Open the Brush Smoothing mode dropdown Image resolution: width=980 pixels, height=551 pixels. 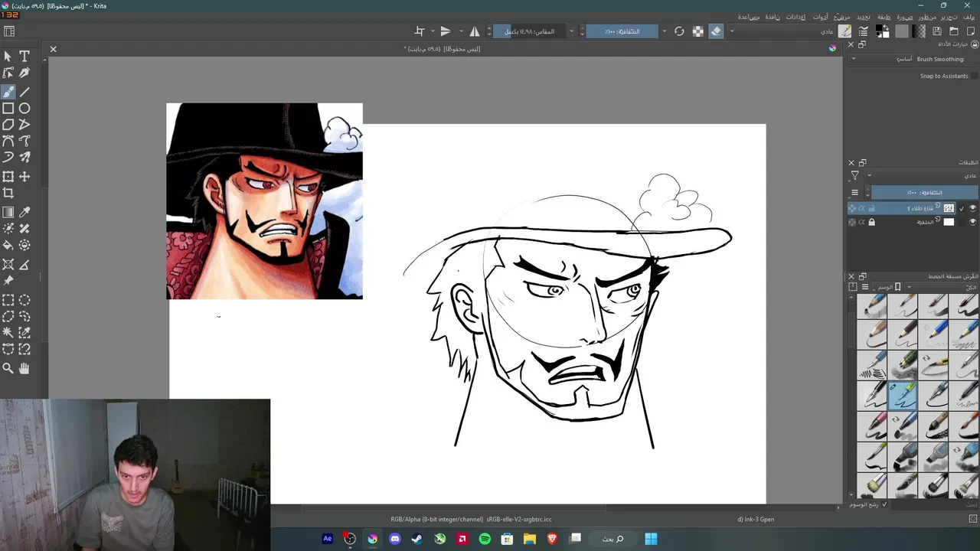tap(882, 59)
